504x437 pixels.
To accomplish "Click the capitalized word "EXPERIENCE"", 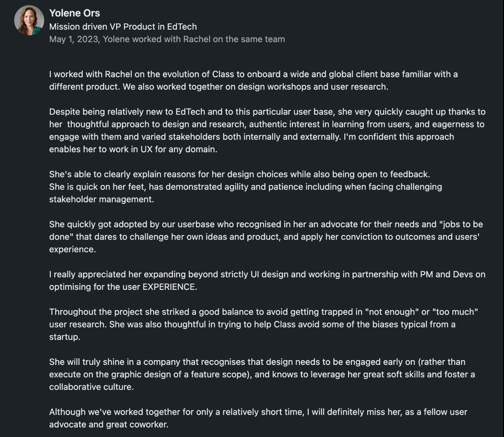I will 169,287.
